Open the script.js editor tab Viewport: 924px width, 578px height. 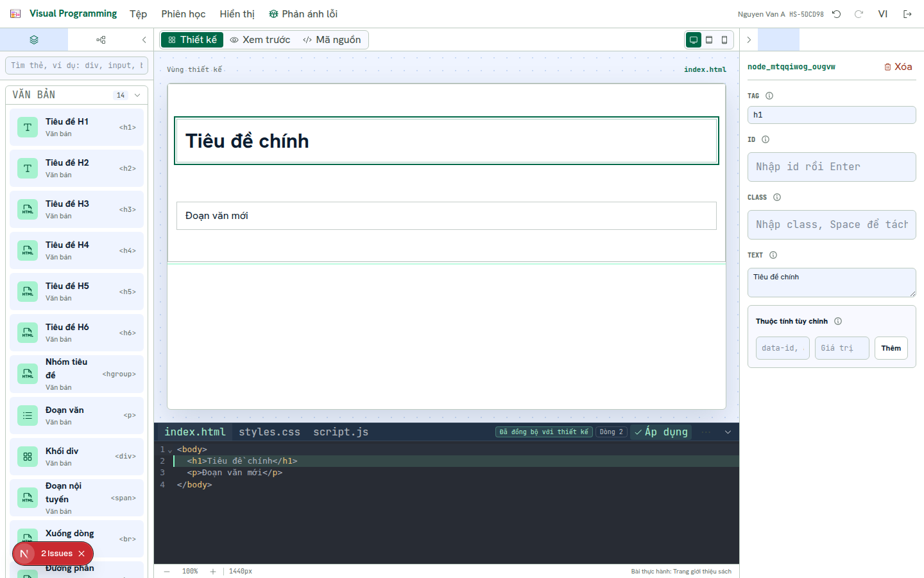341,432
